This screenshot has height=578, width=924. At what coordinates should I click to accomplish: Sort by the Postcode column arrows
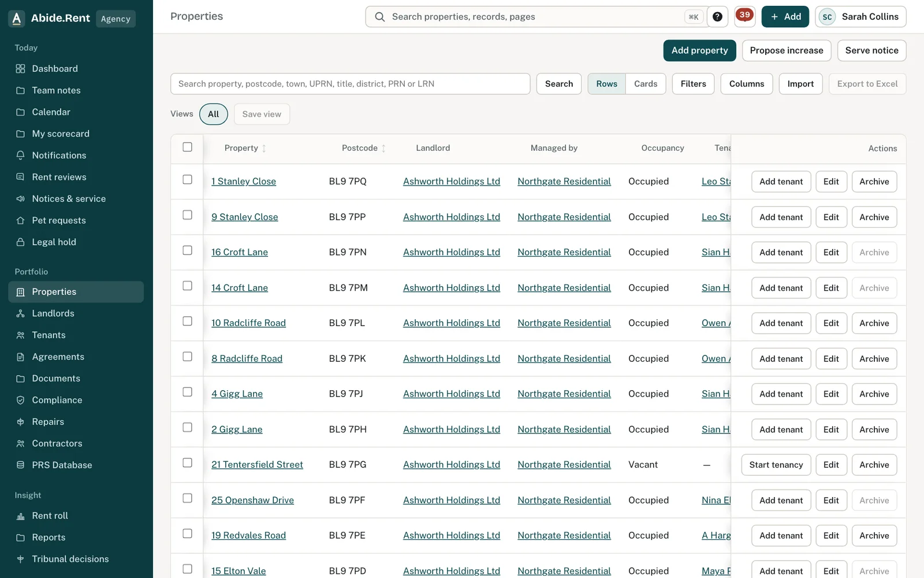pyautogui.click(x=383, y=149)
